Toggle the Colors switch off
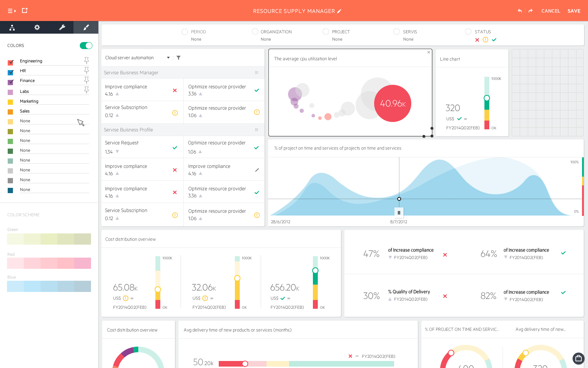 pos(86,46)
